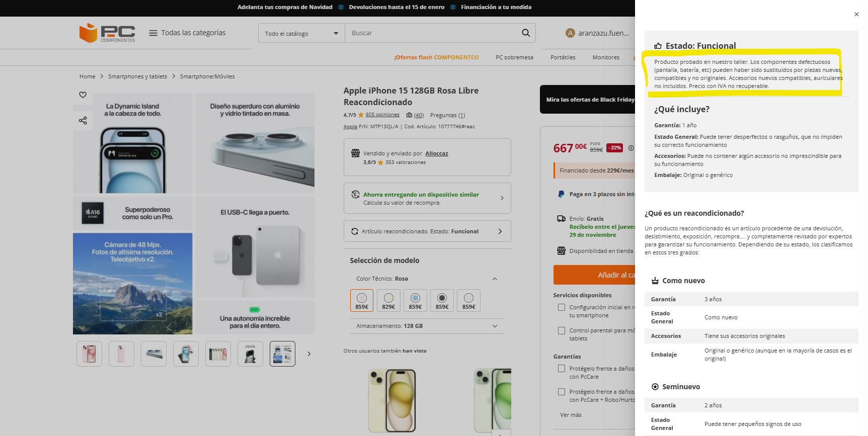The height and width of the screenshot is (436, 868).
Task: Collapse the Color Técnico Rosa section
Action: click(x=494, y=279)
